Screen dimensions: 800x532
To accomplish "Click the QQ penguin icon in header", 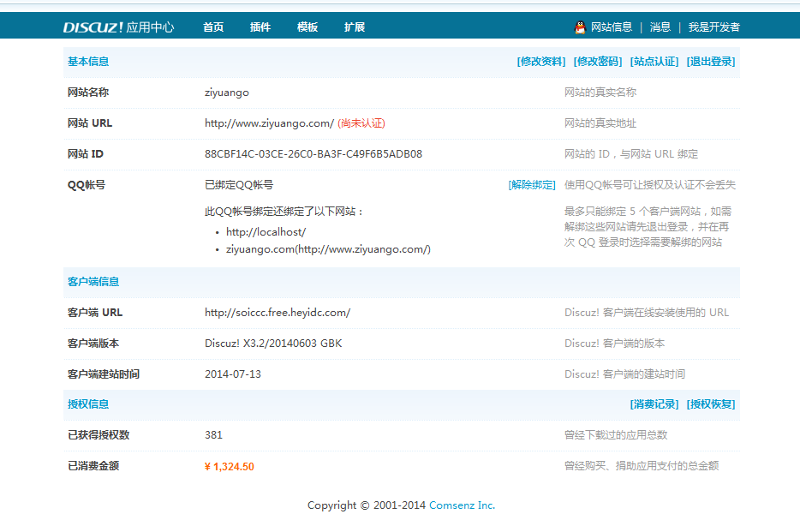I will click(x=580, y=27).
